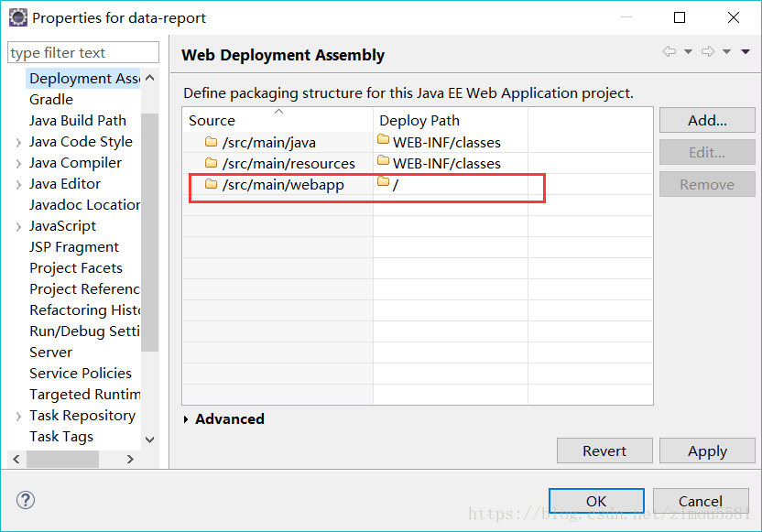Click the Apply button
762x532 pixels.
(x=707, y=451)
